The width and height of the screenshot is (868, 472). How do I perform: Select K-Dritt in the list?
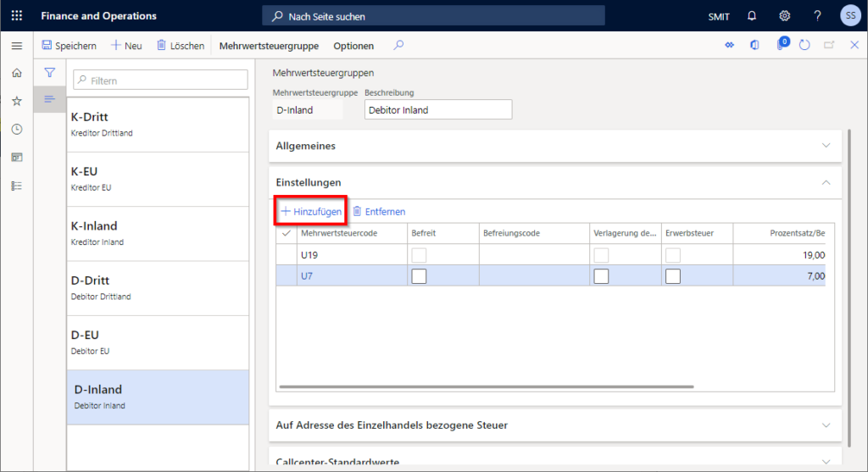point(158,125)
